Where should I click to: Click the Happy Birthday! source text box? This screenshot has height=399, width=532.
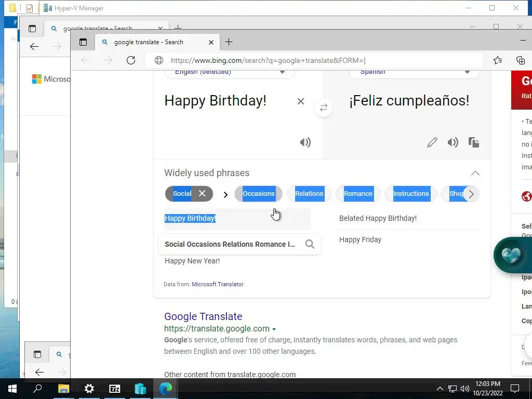(x=216, y=101)
